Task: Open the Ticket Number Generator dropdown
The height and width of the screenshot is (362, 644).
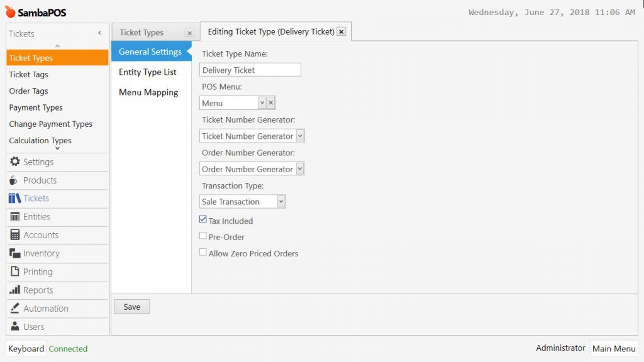Action: pos(300,136)
